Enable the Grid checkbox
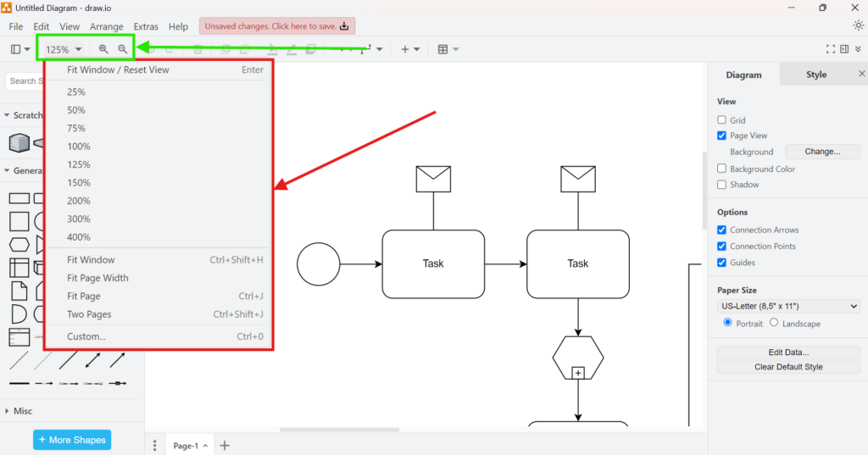This screenshot has width=868, height=455. [x=721, y=120]
